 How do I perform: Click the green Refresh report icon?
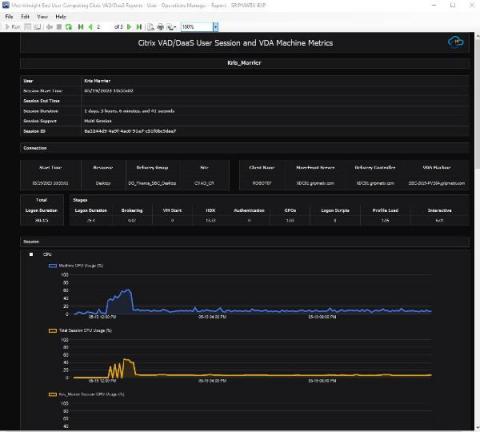click(x=69, y=27)
